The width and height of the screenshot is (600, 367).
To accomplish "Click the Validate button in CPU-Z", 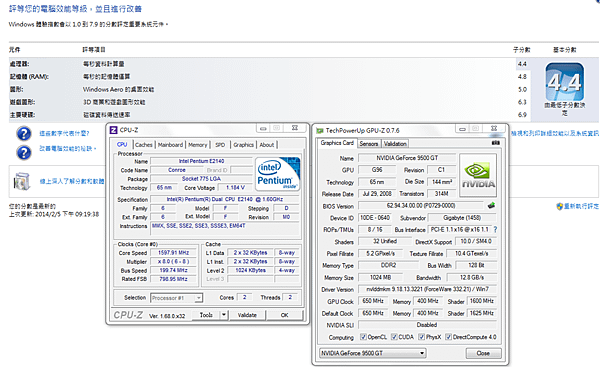I will click(247, 315).
